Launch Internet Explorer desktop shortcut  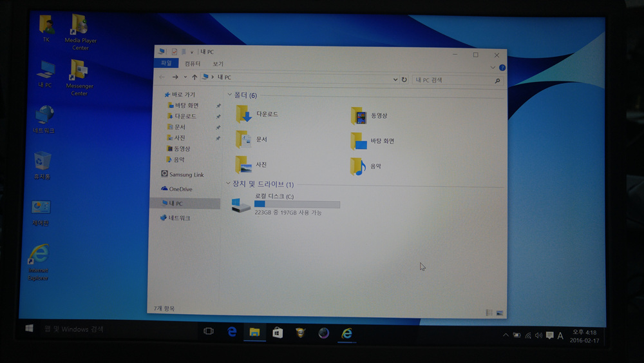(39, 262)
